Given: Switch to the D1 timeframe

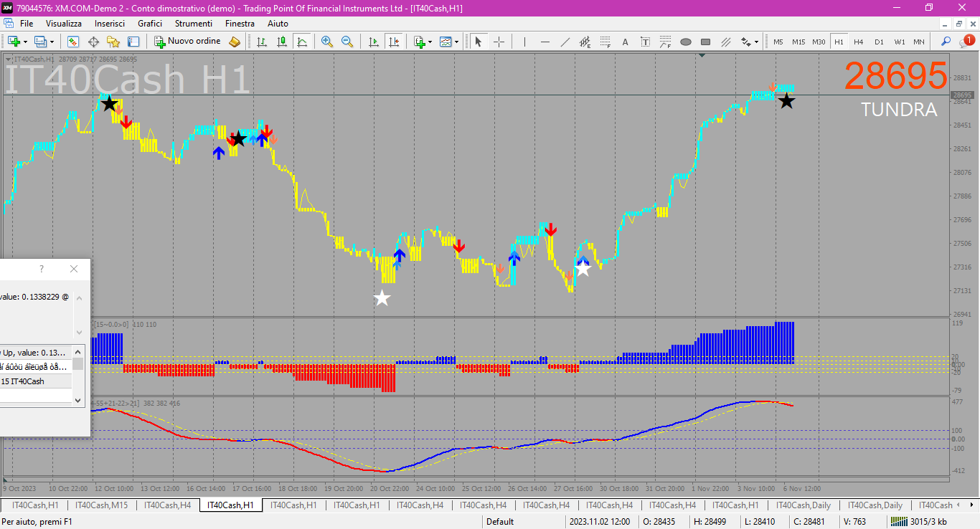Looking at the screenshot, I should point(879,42).
